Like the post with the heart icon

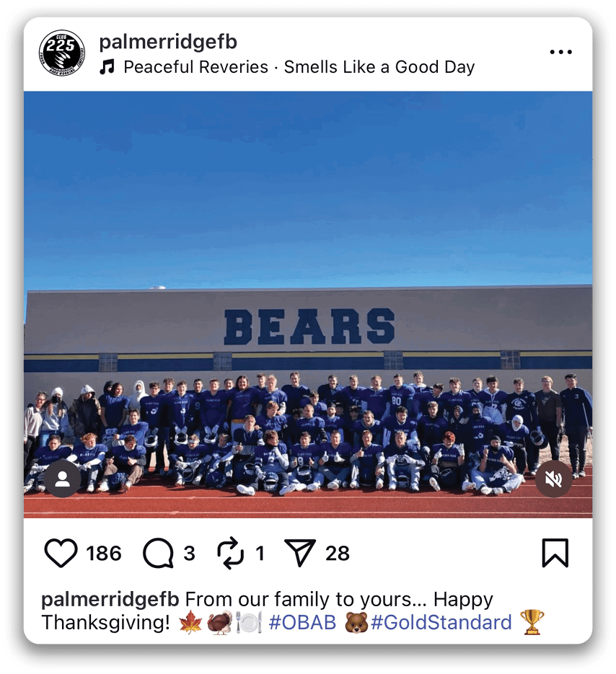click(x=61, y=553)
